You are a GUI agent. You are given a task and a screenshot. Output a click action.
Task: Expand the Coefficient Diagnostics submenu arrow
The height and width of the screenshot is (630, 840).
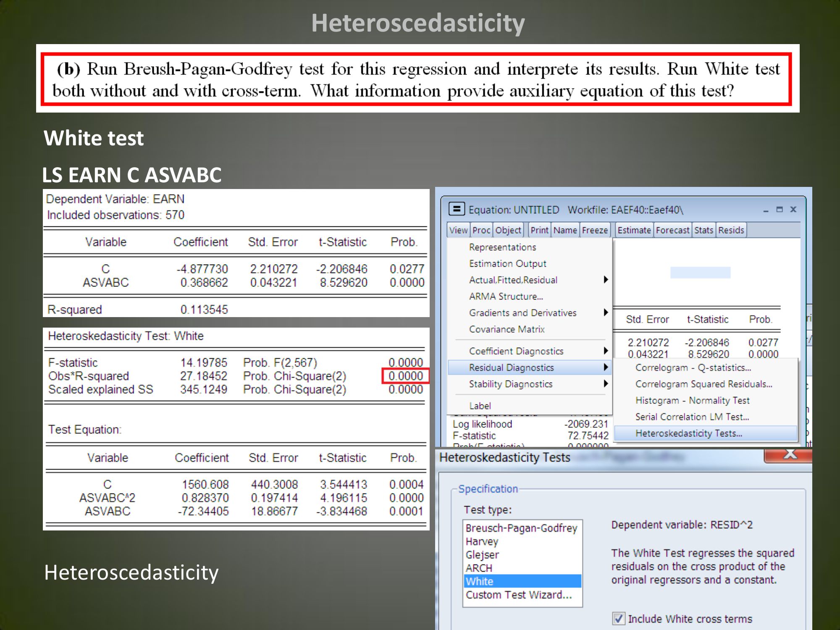[x=606, y=351]
